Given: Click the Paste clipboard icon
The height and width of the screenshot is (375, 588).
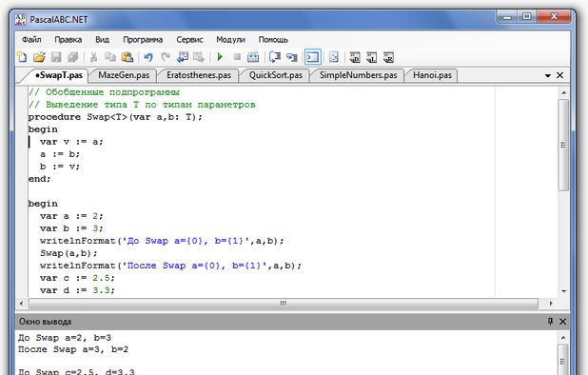Looking at the screenshot, I should [x=127, y=57].
